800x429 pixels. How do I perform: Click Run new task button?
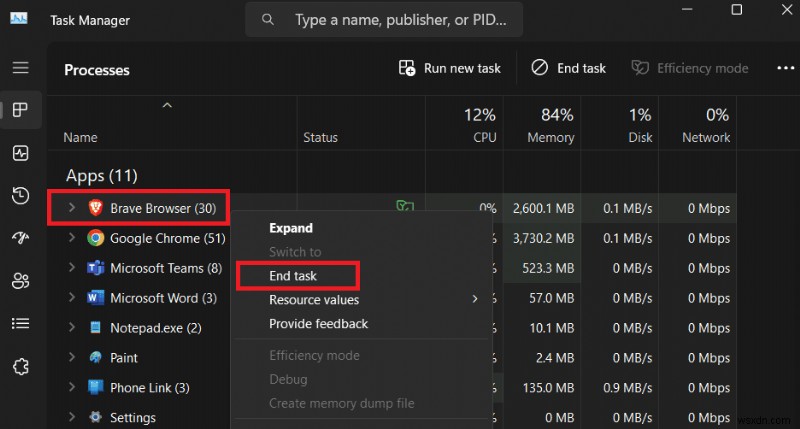[x=449, y=68]
